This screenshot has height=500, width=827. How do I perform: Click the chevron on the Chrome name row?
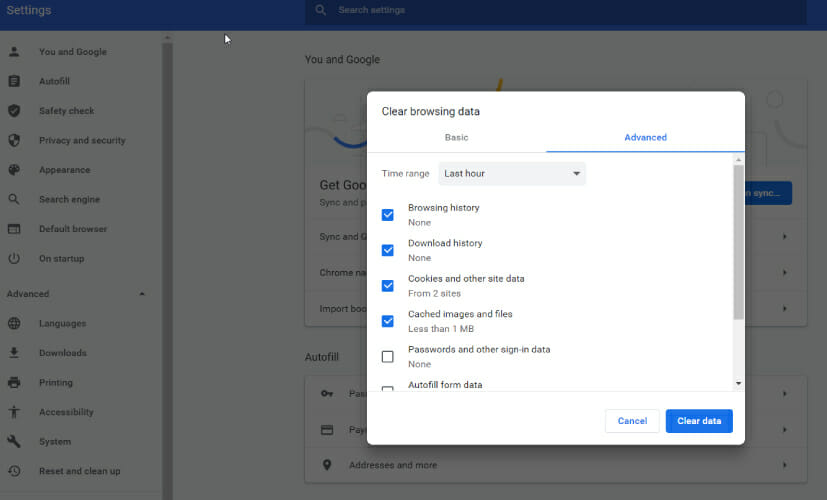click(x=785, y=273)
